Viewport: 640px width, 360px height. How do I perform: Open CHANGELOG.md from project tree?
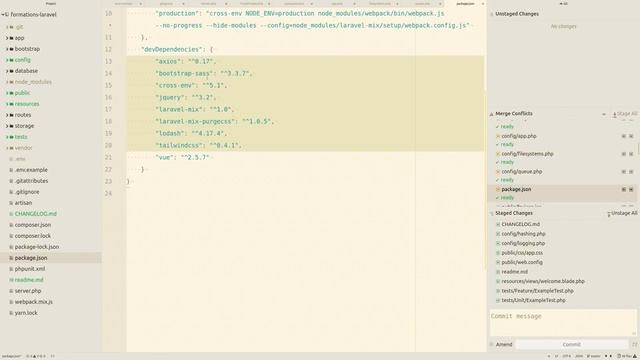coord(36,214)
